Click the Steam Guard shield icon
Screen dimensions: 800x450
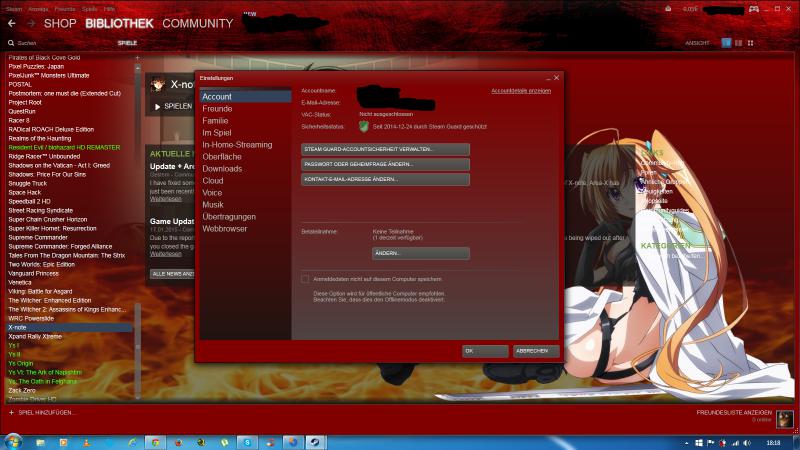pos(364,126)
